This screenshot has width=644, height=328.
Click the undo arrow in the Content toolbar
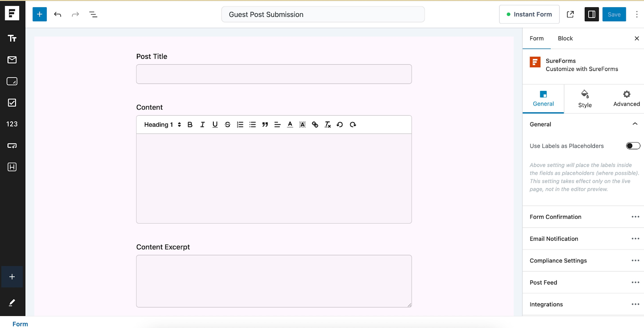tap(340, 124)
